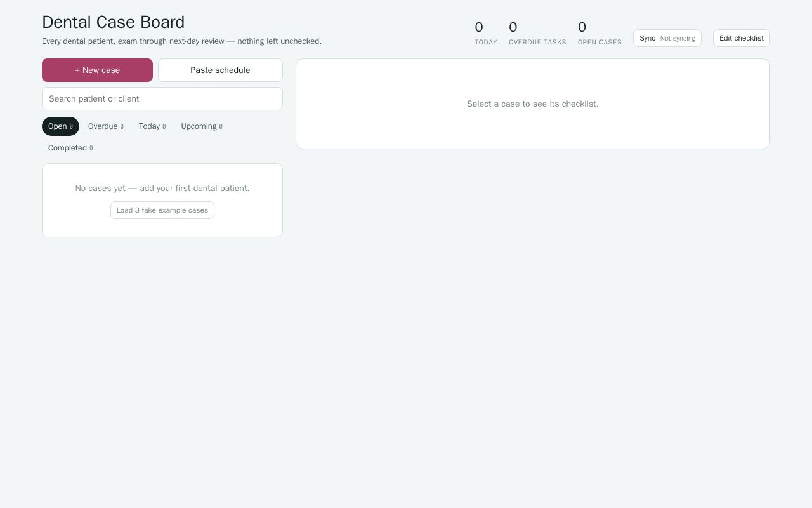Click the Dental Case Board title
This screenshot has width=812, height=508.
click(114, 22)
